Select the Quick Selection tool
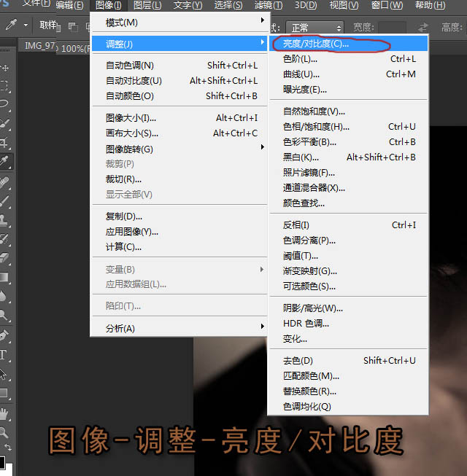The height and width of the screenshot is (476, 467). (x=5, y=123)
